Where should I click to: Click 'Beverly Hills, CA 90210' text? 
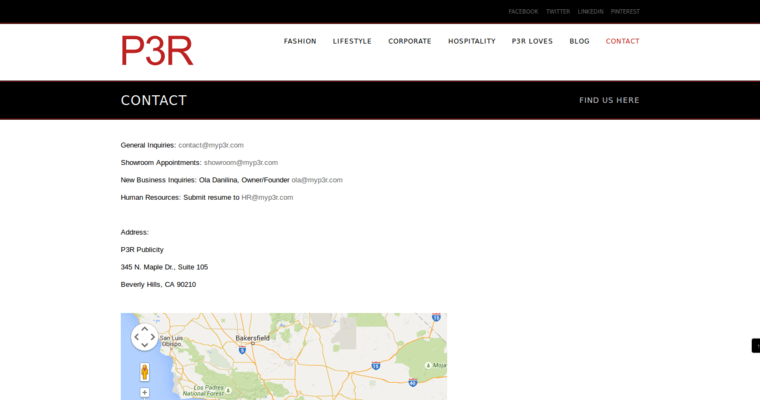158,285
